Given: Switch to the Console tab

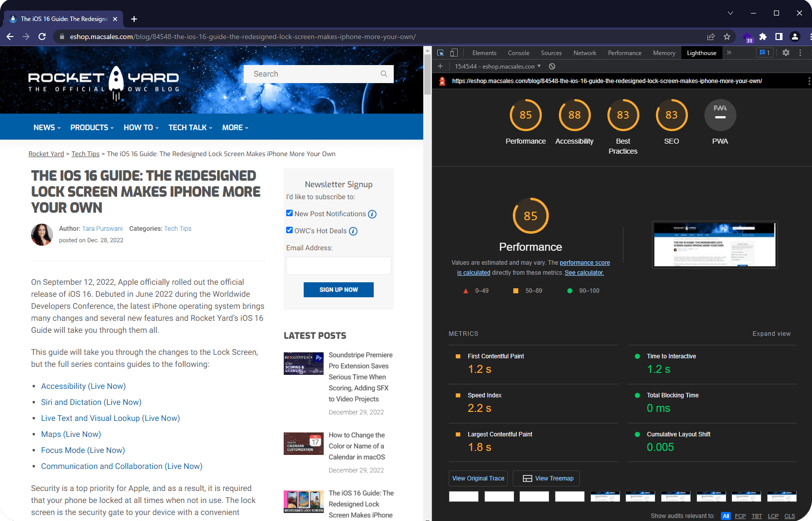Looking at the screenshot, I should (518, 53).
